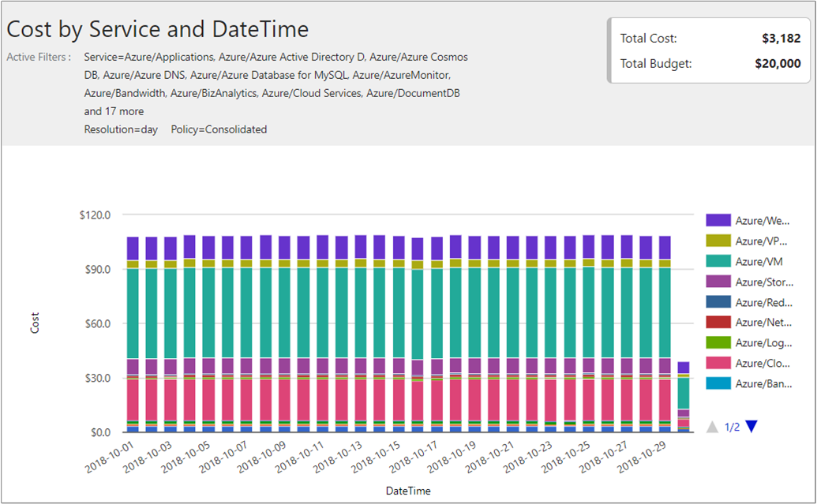The height and width of the screenshot is (504, 817).
Task: Click the 2018-10-15 axis date label
Action: [377, 457]
